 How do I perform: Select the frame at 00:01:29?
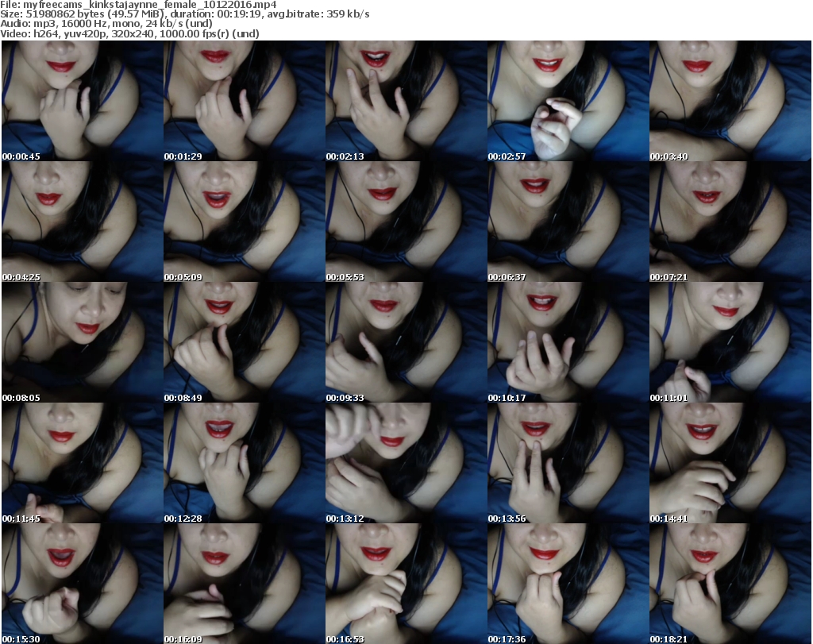tap(244, 101)
